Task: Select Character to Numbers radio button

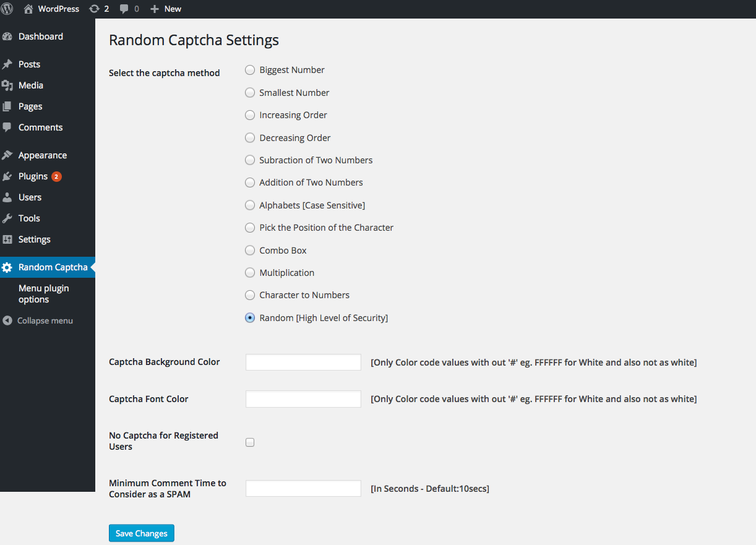Action: pos(250,295)
